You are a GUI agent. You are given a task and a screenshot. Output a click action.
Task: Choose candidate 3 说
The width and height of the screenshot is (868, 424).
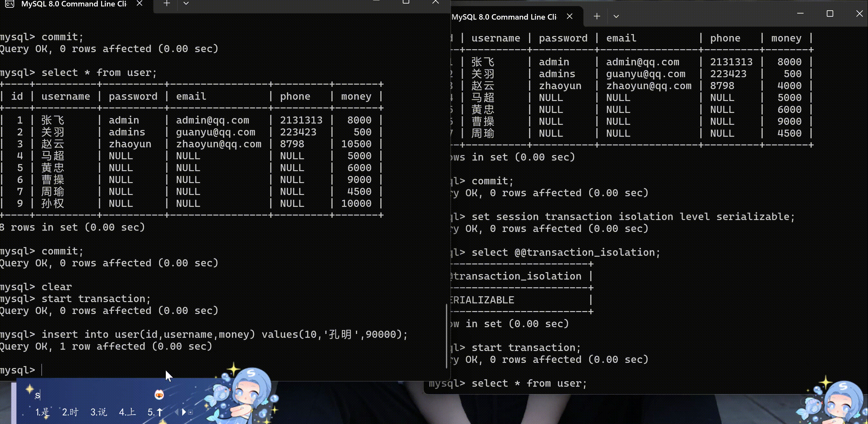click(99, 412)
